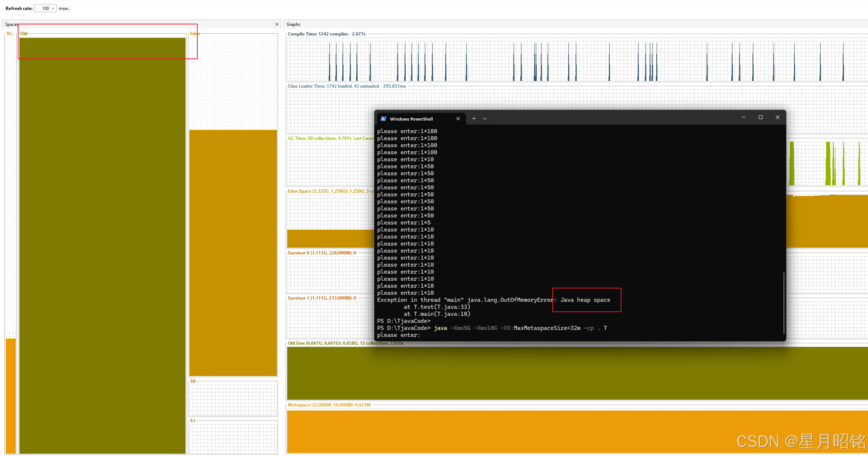This screenshot has height=456, width=868.
Task: Click the Old space olive bar
Action: (102, 244)
